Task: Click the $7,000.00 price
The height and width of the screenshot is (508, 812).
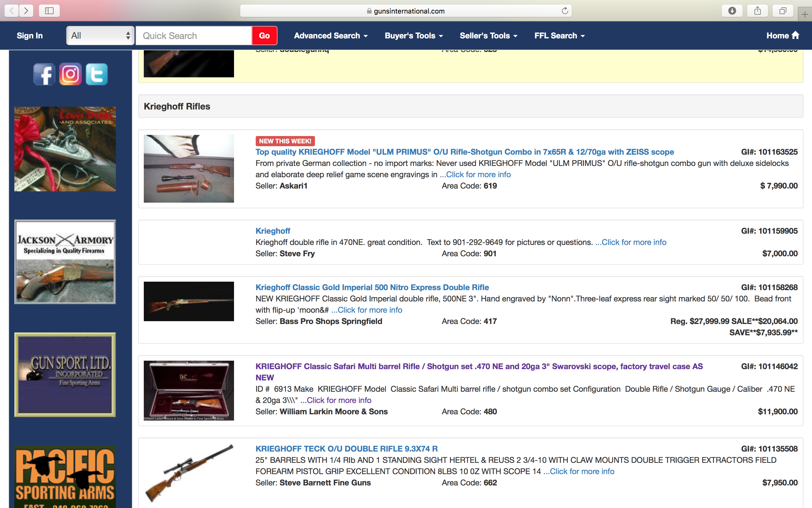Action: pyautogui.click(x=780, y=253)
